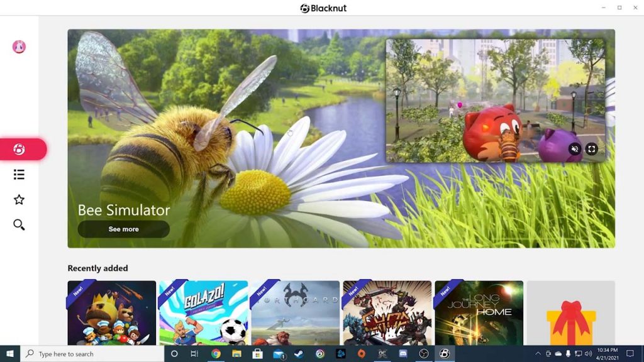This screenshot has height=362, width=644.
Task: Open the Windows notification center
Action: 630,354
